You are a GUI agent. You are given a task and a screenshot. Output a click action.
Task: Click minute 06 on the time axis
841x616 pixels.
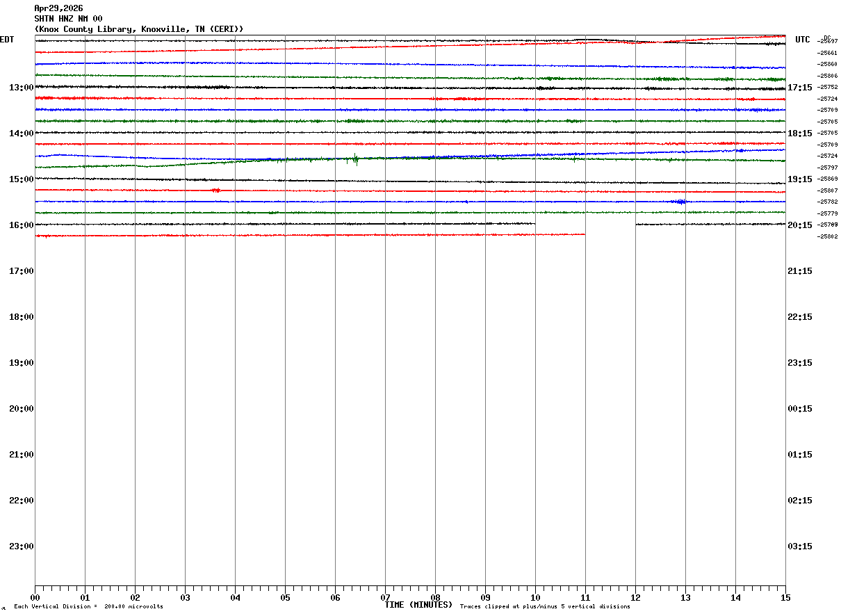tap(335, 598)
